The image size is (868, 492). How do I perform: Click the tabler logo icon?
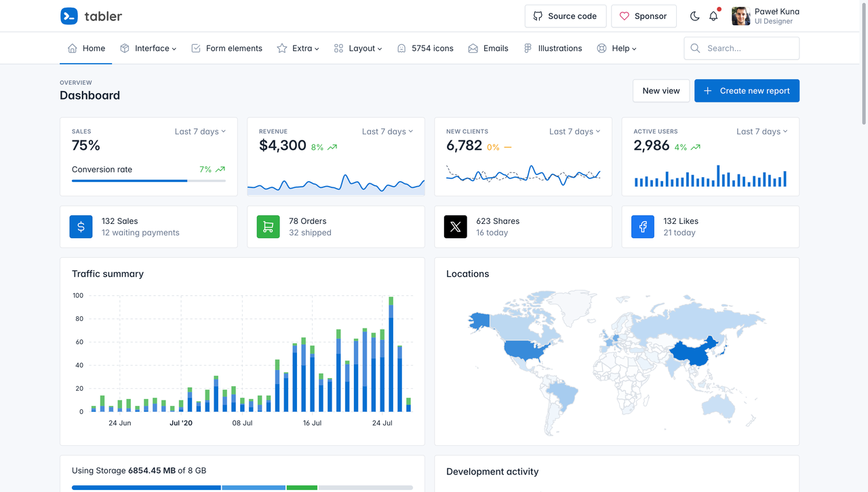tap(68, 16)
